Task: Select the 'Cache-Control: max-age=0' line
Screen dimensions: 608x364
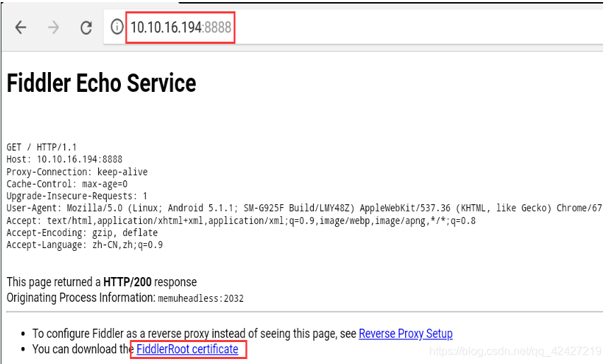Action: click(67, 184)
